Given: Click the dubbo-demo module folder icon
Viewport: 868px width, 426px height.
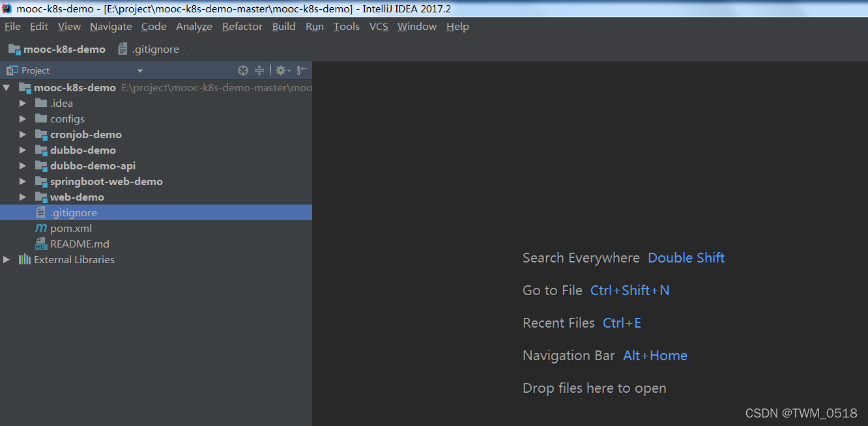Looking at the screenshot, I should pyautogui.click(x=41, y=150).
